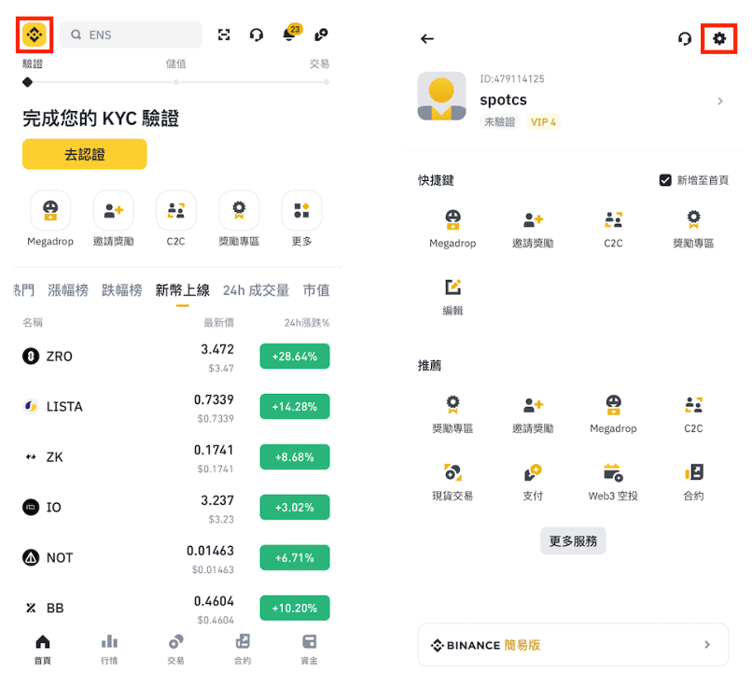The image size is (752, 700).
Task: Switch to the 漲幅榜 tab
Action: [x=68, y=290]
